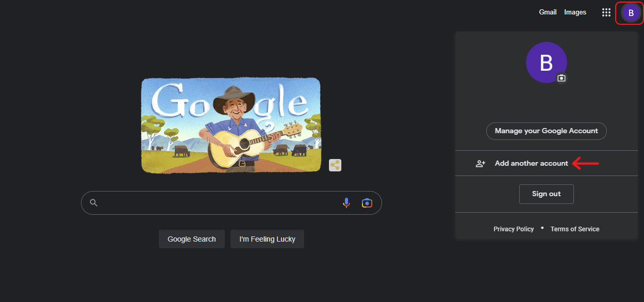Open Google Lens image search icon
644x302 pixels.
(x=367, y=203)
